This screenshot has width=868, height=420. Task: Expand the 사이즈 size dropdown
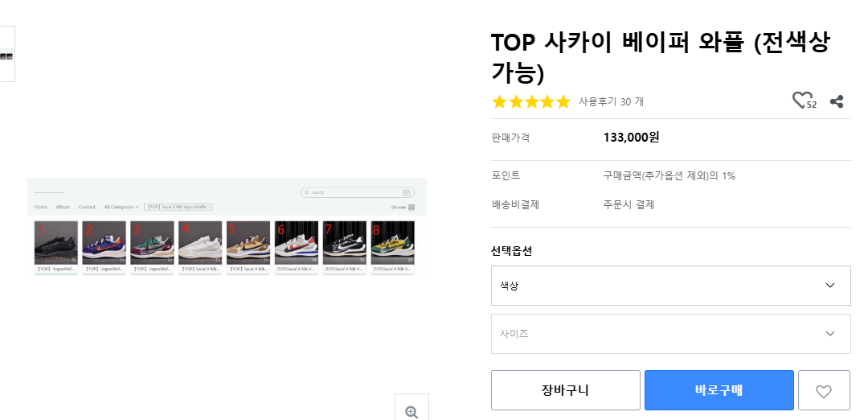670,334
